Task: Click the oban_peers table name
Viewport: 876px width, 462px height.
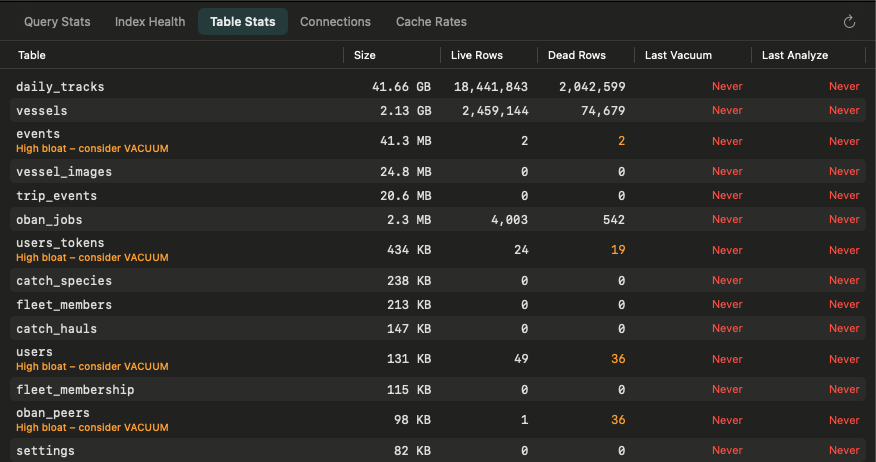Action: pos(53,413)
